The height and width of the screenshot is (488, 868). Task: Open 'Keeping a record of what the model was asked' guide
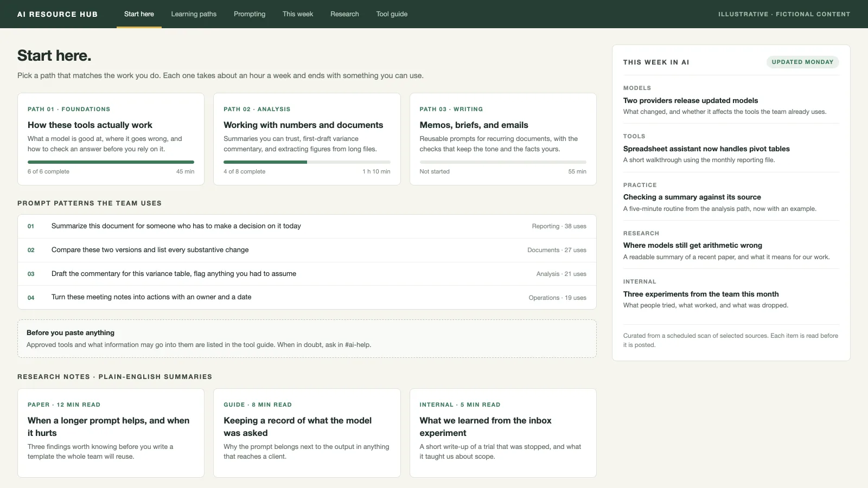coord(307,433)
